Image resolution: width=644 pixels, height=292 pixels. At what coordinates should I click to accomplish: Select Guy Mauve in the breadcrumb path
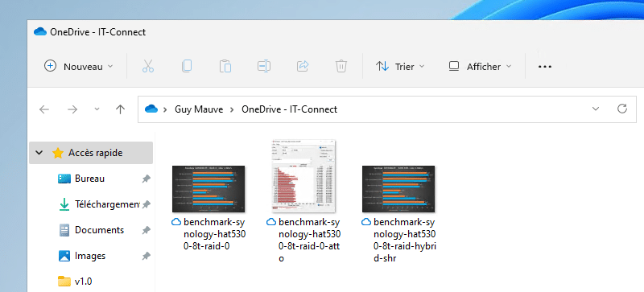(199, 109)
